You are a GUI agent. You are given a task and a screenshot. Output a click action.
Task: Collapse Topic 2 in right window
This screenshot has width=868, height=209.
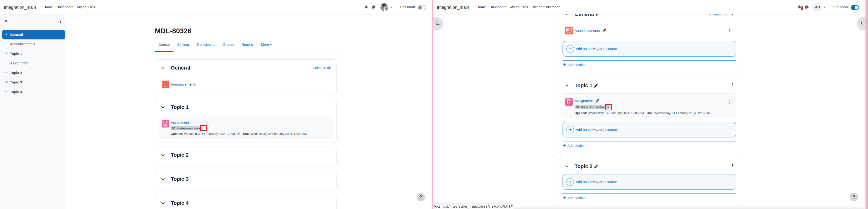point(567,167)
